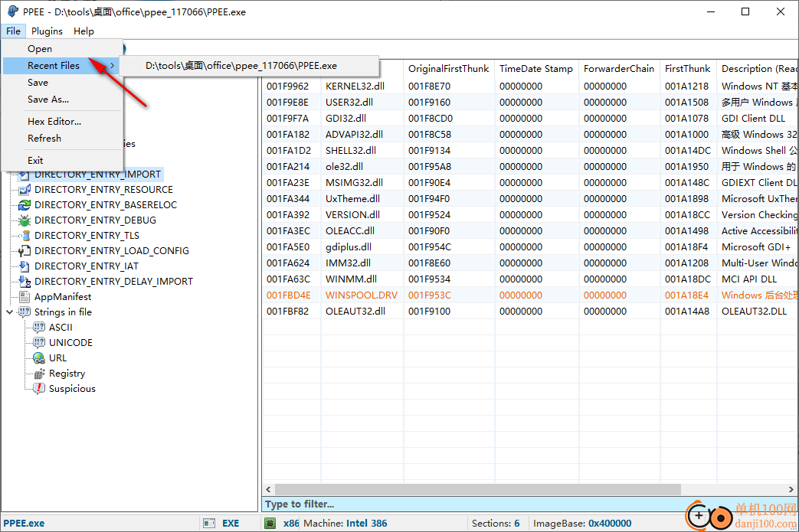Click the horizontal scrollbar thumb
The width and height of the screenshot is (799, 532).
477,489
